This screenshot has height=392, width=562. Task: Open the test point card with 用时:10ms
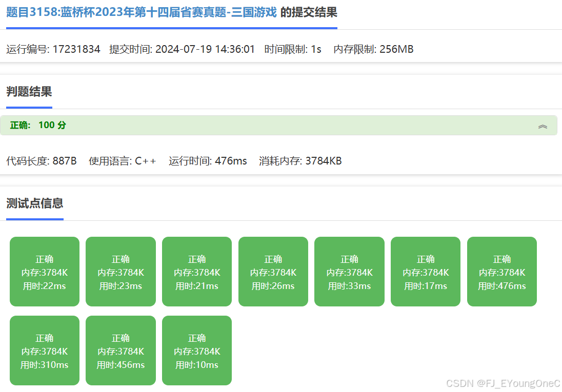pyautogui.click(x=197, y=350)
